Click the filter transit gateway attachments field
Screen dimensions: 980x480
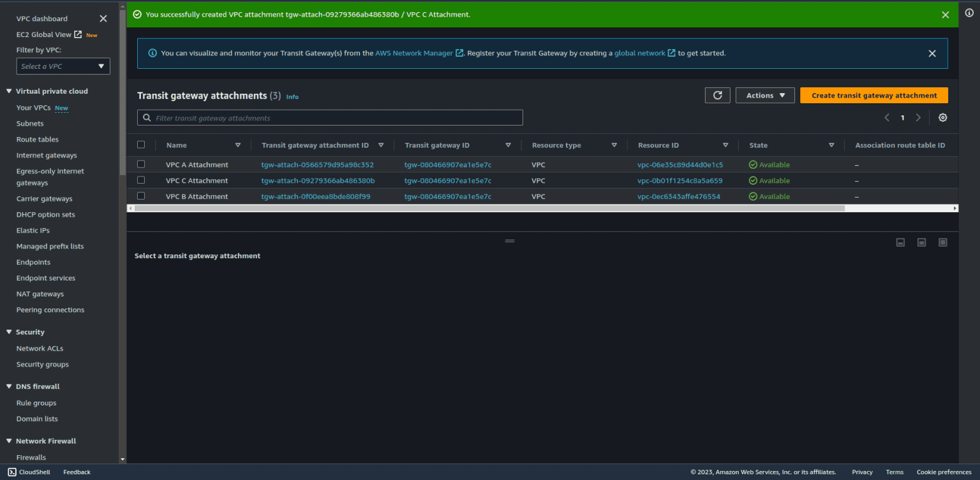point(330,117)
